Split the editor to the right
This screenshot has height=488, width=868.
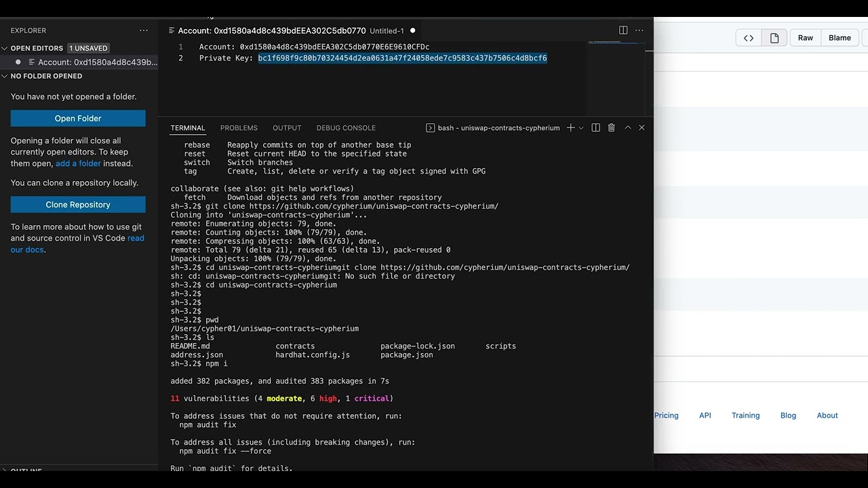[x=623, y=30]
